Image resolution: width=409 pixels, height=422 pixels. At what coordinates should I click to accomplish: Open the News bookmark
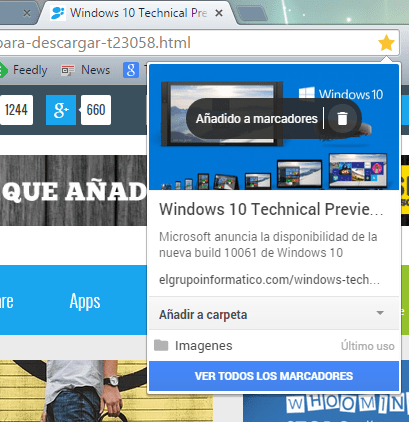[86, 70]
